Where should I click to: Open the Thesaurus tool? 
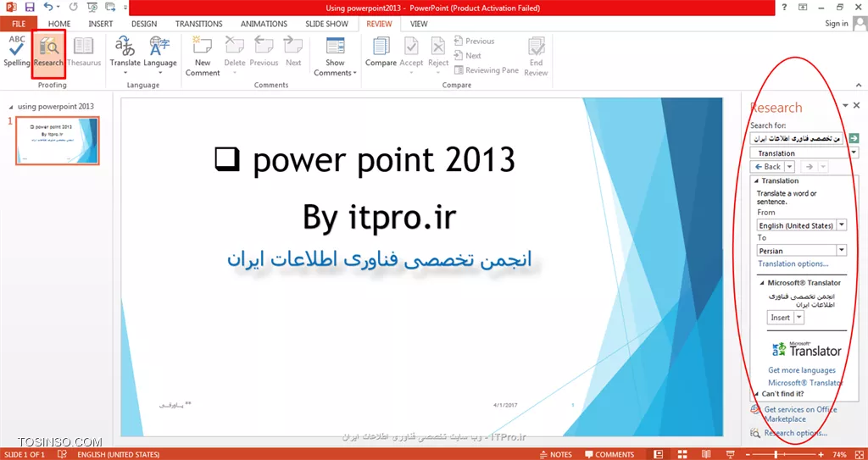[84, 52]
